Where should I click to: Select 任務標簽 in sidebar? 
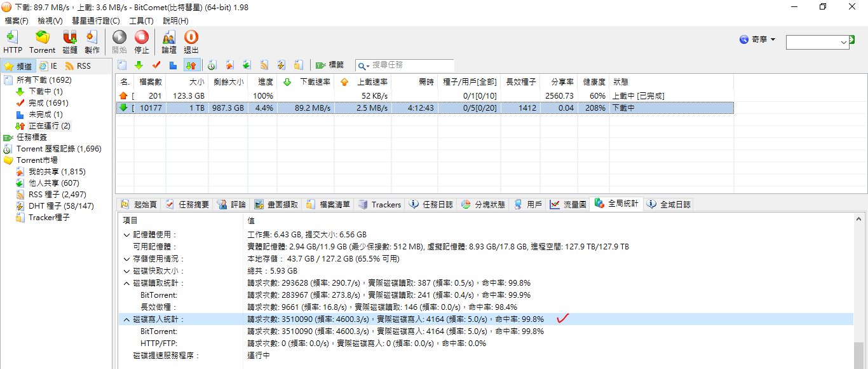pos(25,137)
